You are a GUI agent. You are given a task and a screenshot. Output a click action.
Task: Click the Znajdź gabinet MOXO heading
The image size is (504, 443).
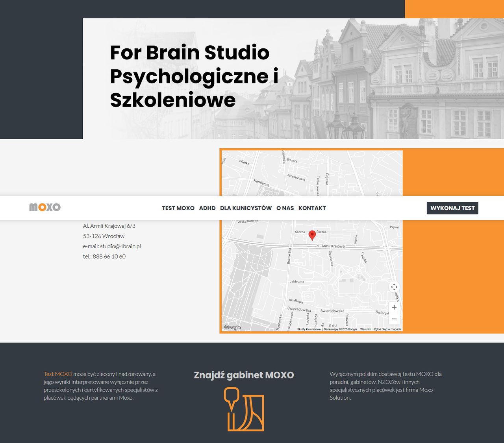244,375
